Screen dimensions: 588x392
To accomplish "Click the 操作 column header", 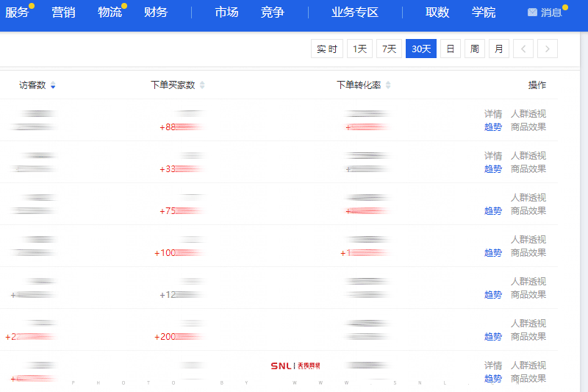I will click(x=537, y=85).
